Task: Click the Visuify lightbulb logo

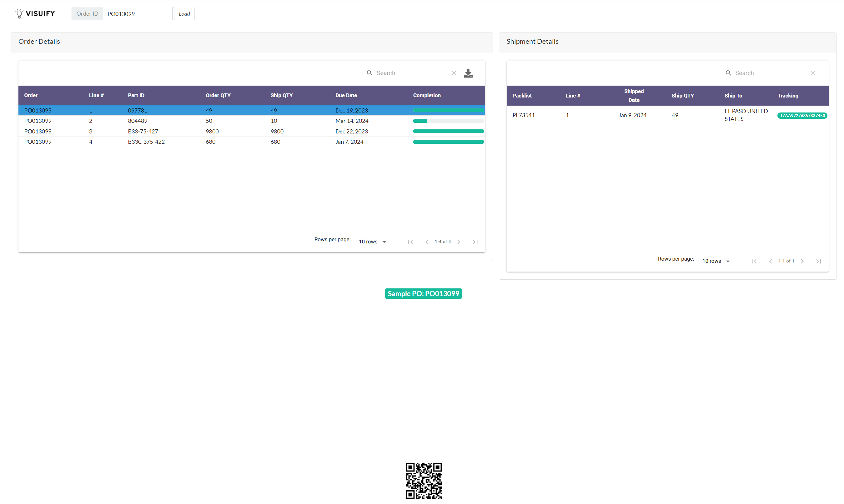Action: 35,13
